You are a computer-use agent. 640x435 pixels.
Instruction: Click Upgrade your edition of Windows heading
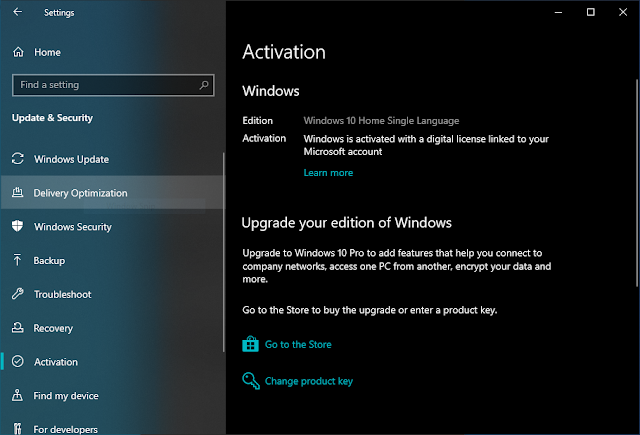click(347, 223)
